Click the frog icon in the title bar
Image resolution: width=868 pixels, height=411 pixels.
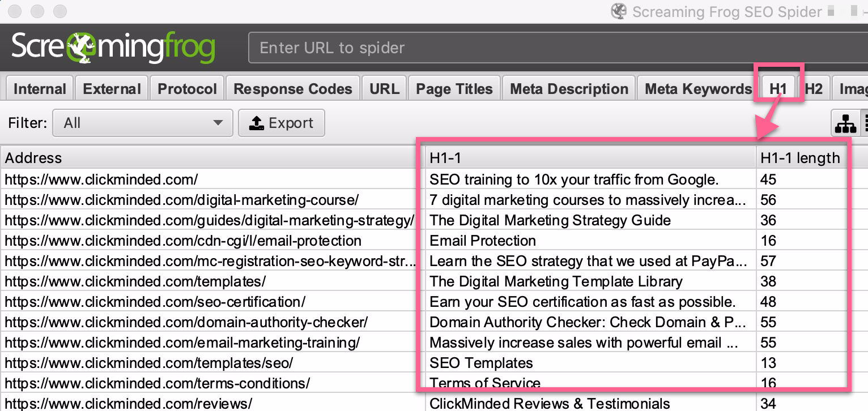619,11
